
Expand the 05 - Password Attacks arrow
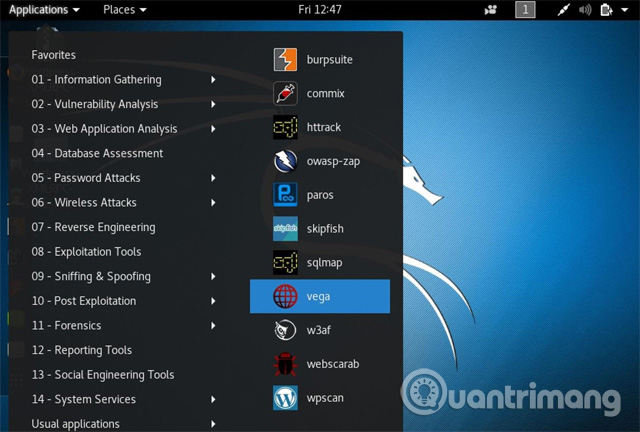(213, 178)
